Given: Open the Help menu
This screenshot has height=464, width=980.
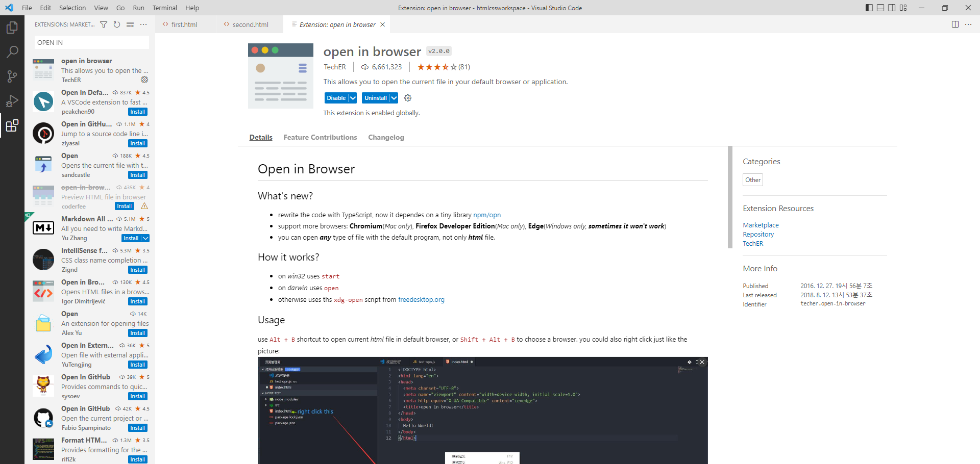Looking at the screenshot, I should click(x=192, y=8).
